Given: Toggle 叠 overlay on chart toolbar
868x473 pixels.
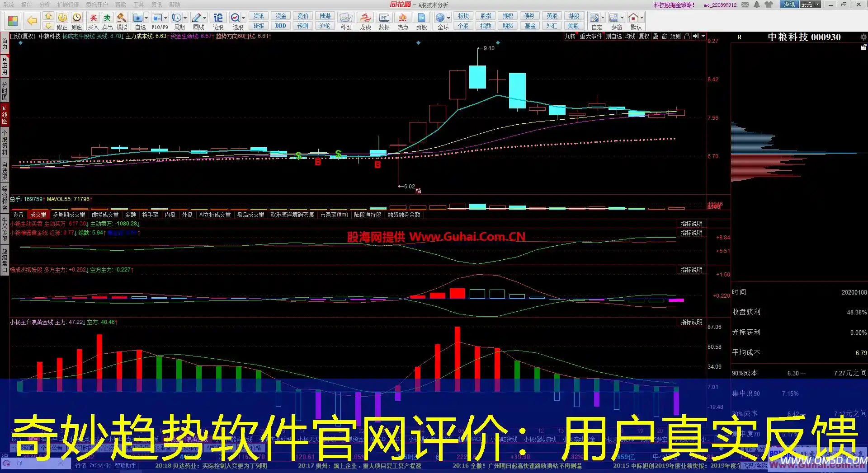Looking at the screenshot, I should [x=656, y=36].
